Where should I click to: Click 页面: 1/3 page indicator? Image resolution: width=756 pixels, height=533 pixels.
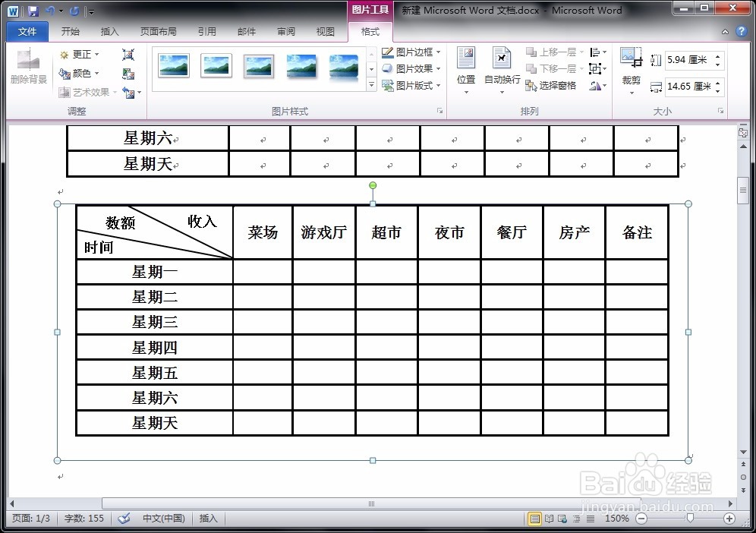coord(31,519)
